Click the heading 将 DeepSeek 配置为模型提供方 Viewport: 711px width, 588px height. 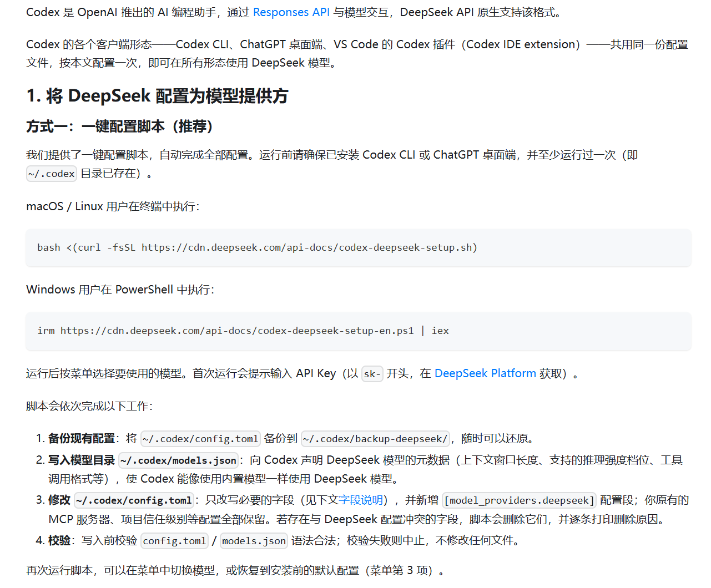click(x=157, y=96)
